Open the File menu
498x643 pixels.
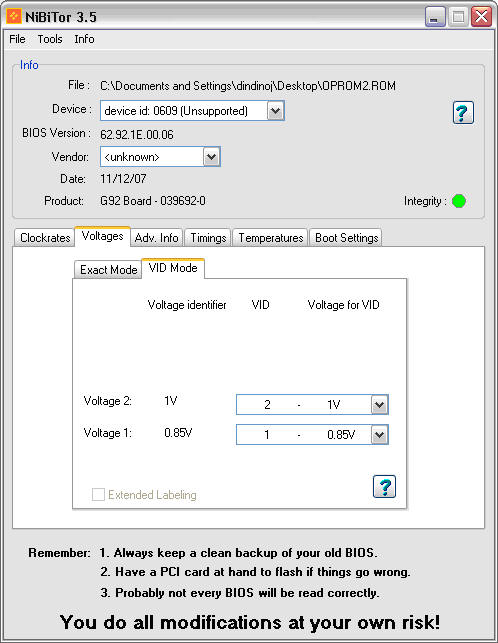point(17,39)
